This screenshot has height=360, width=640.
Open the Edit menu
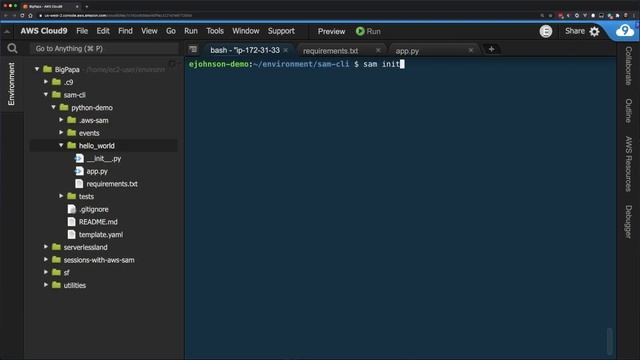click(103, 31)
